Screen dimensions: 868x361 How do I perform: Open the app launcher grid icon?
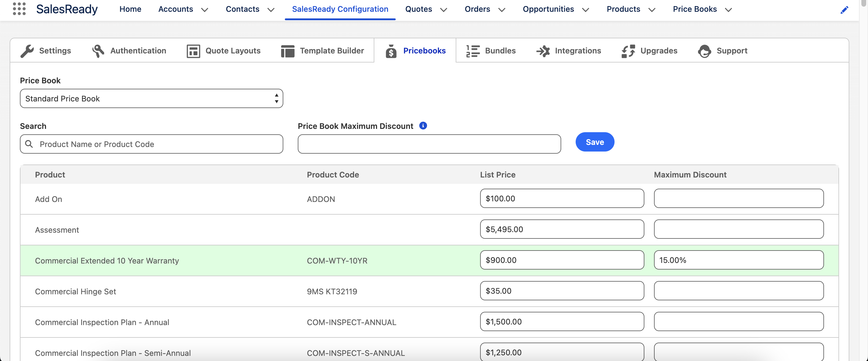pos(19,9)
